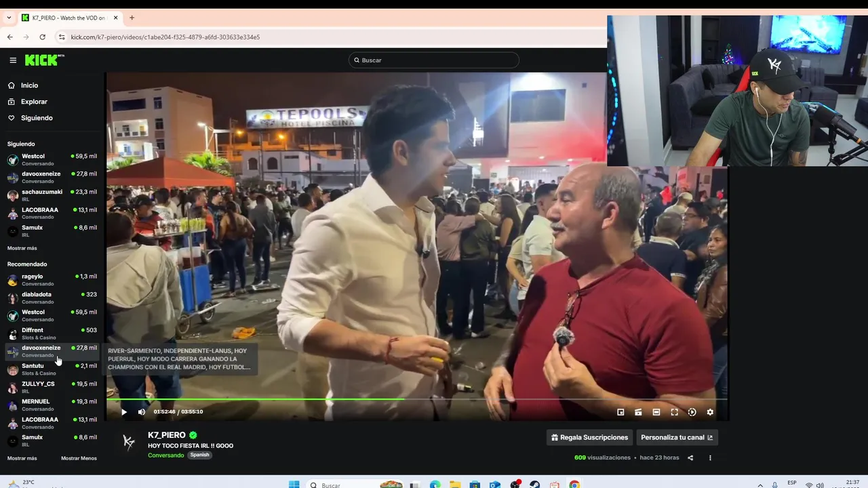Open more options three-dot menu below video
This screenshot has height=488, width=868.
pyautogui.click(x=710, y=457)
